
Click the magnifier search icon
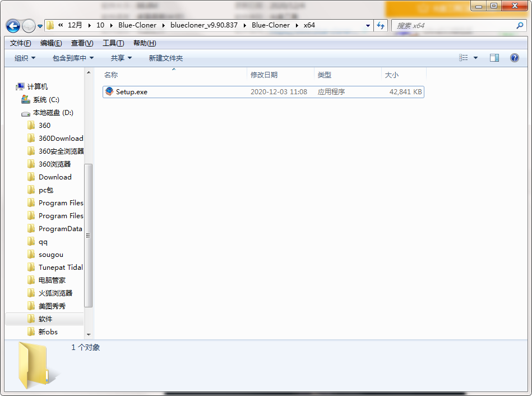[x=520, y=25]
